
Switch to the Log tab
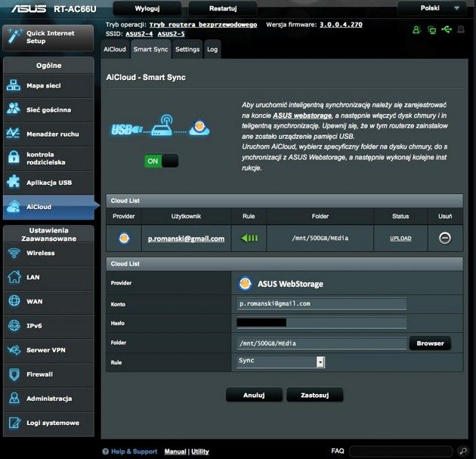pos(212,49)
